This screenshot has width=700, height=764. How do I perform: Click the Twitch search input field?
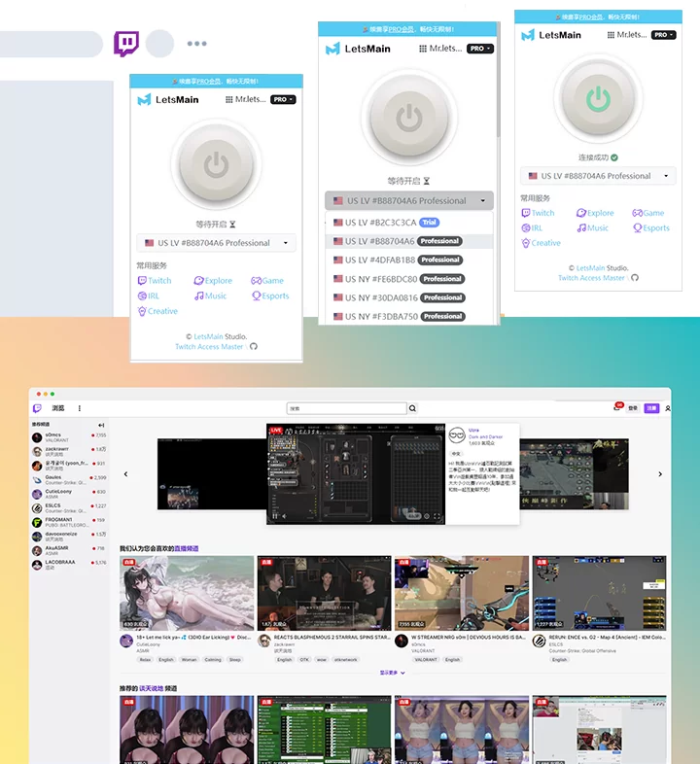[346, 408]
